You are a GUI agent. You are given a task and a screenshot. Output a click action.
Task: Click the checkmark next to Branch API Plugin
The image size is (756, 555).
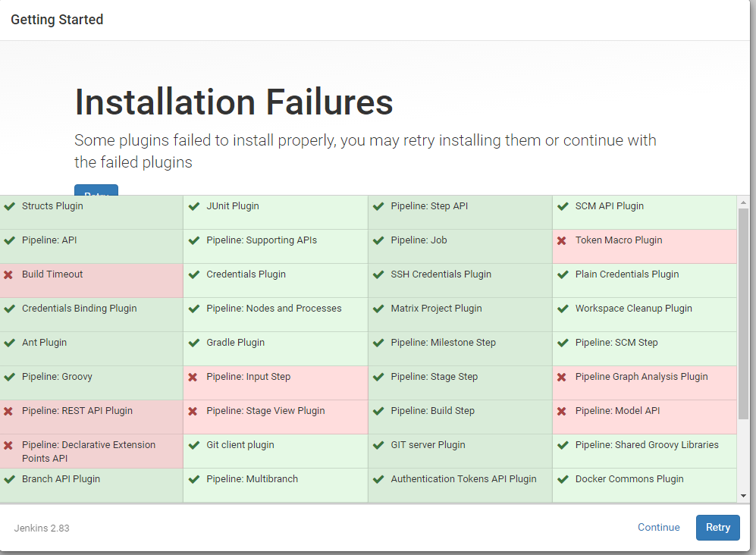click(x=10, y=479)
